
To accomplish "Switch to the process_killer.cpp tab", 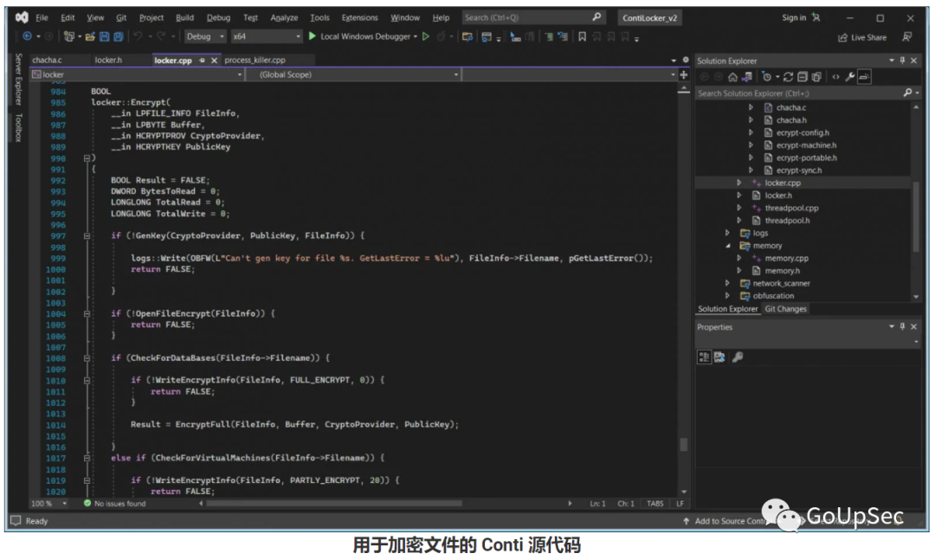I will 255,61.
